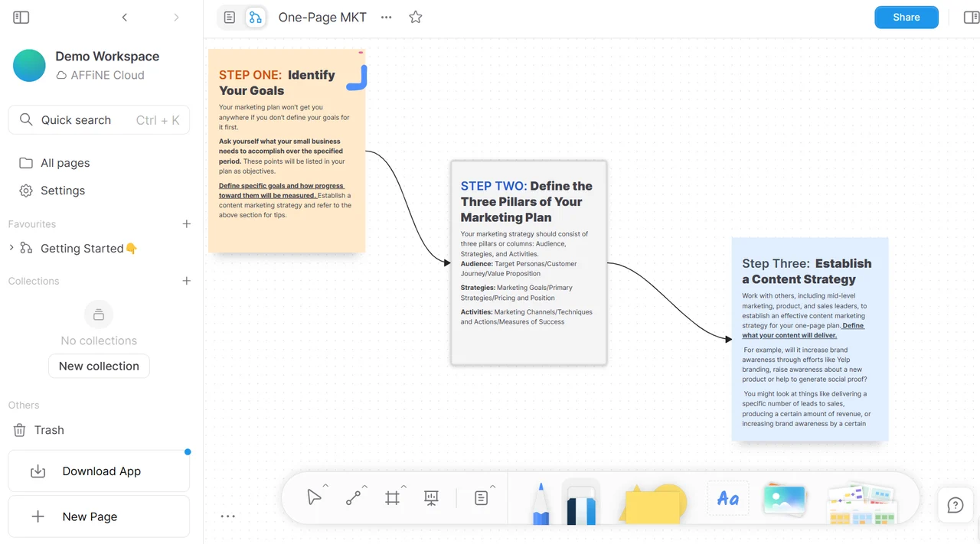Screen dimensions: 980x544
Task: Expand the connector options caret
Action: point(364,487)
